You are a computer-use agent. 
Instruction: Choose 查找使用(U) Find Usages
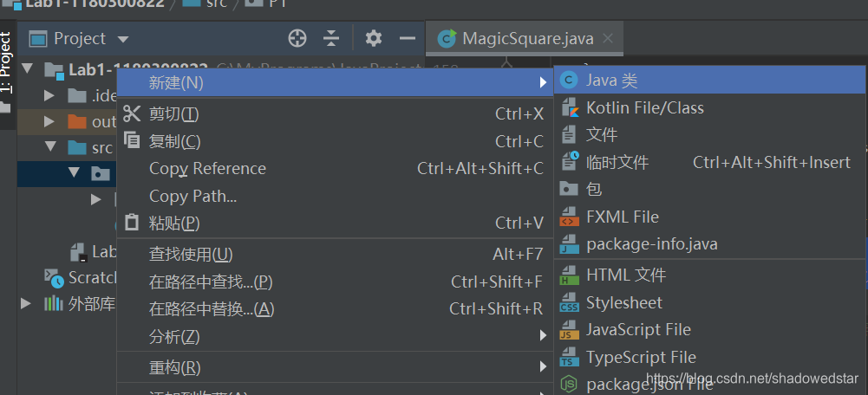pos(336,255)
